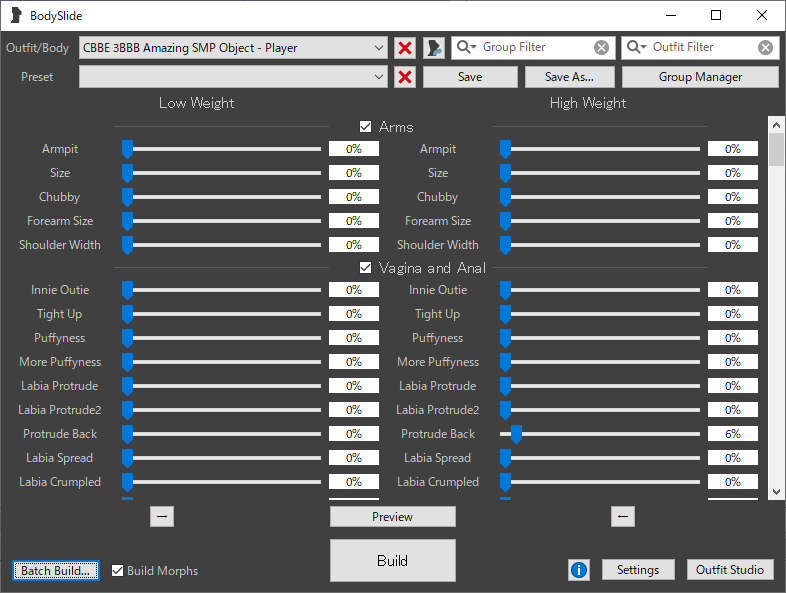The height and width of the screenshot is (593, 786).
Task: Click the low weight Tight Up slider
Action: (222, 314)
